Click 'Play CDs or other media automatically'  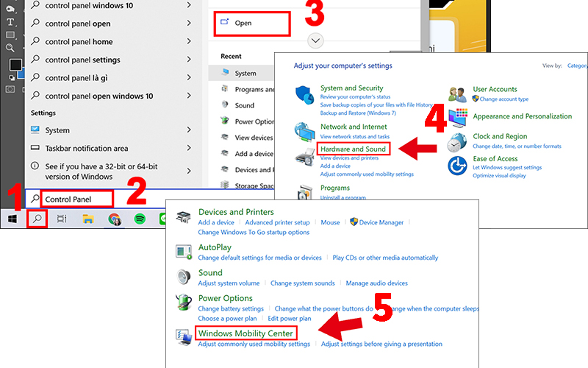385,258
